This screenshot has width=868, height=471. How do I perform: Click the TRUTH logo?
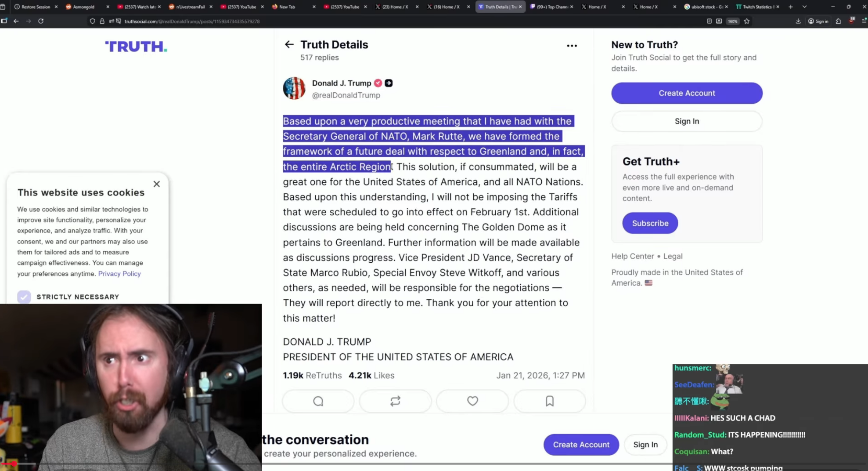(136, 47)
